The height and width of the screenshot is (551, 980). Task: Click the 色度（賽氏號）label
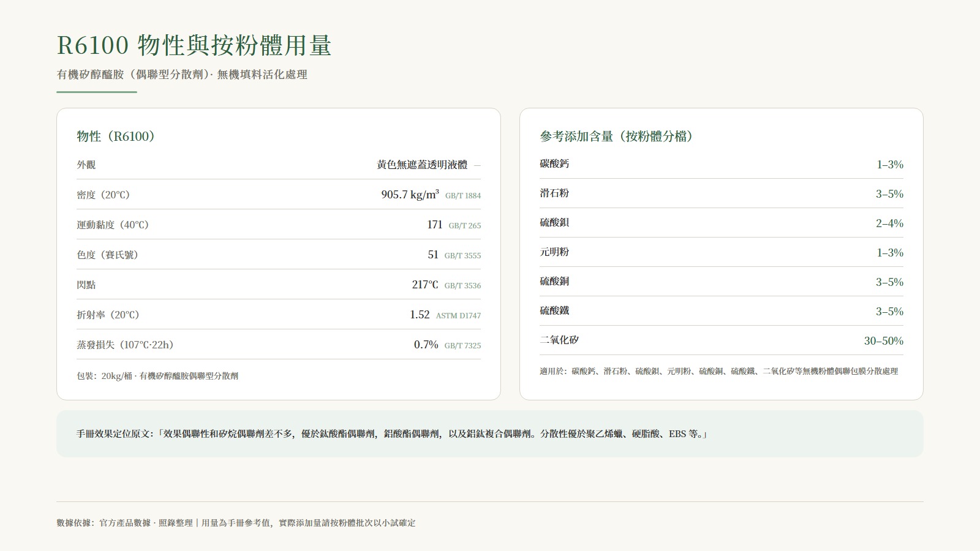(107, 255)
